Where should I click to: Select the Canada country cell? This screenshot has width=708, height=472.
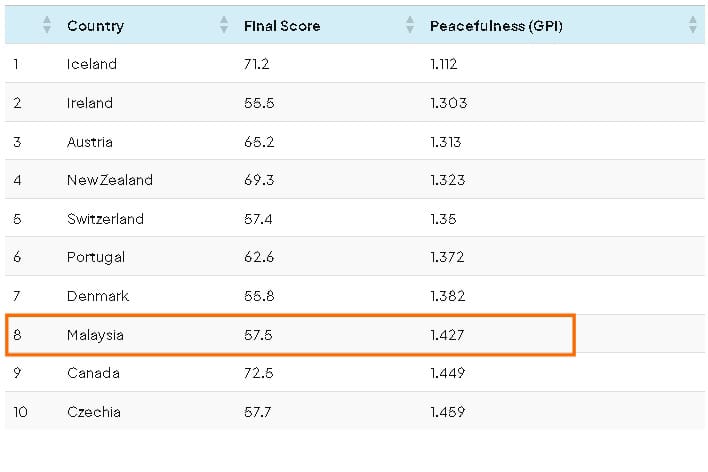click(93, 373)
